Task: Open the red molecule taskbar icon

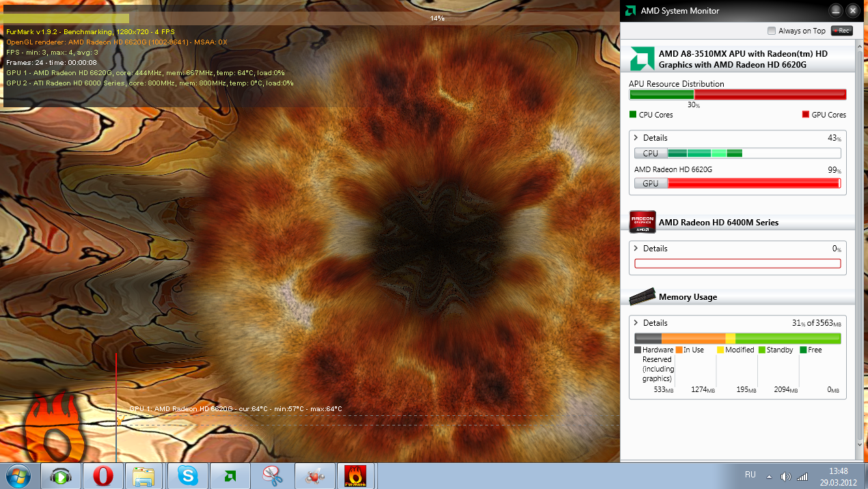Action: [x=314, y=475]
